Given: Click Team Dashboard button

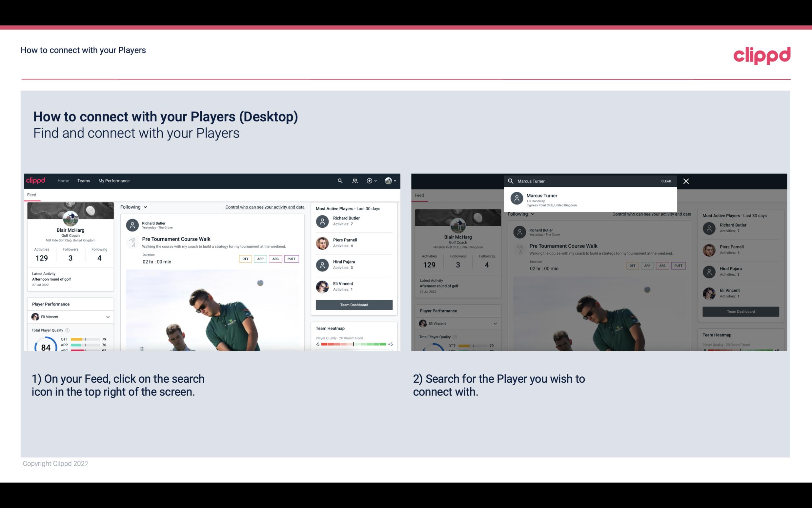Looking at the screenshot, I should coord(354,304).
